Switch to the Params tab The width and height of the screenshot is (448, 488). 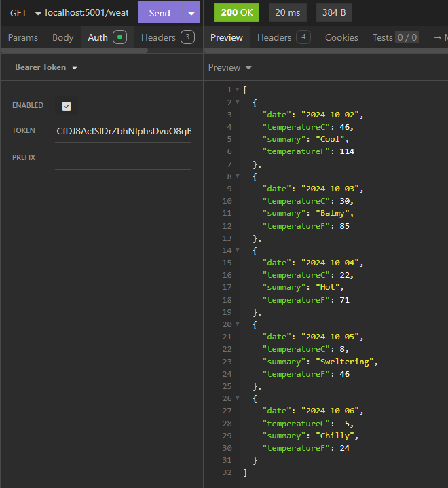23,37
